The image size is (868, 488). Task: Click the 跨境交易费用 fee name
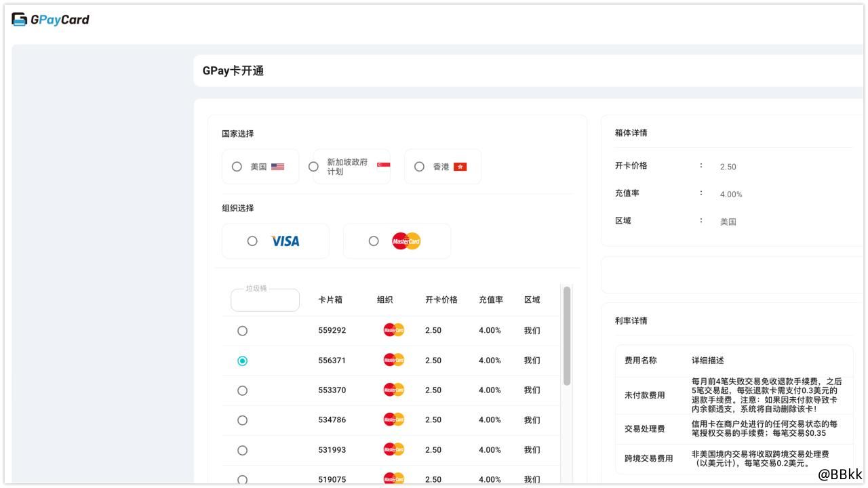649,459
